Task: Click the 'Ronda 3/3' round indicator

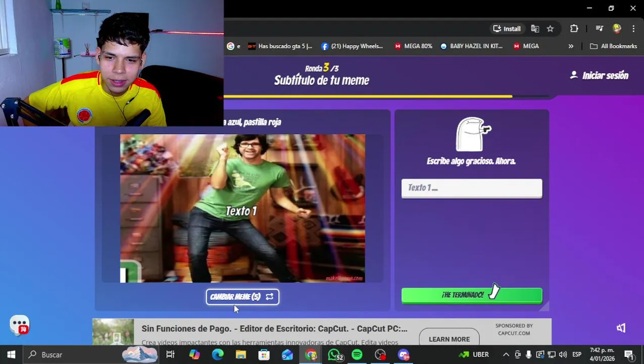Action: click(322, 68)
